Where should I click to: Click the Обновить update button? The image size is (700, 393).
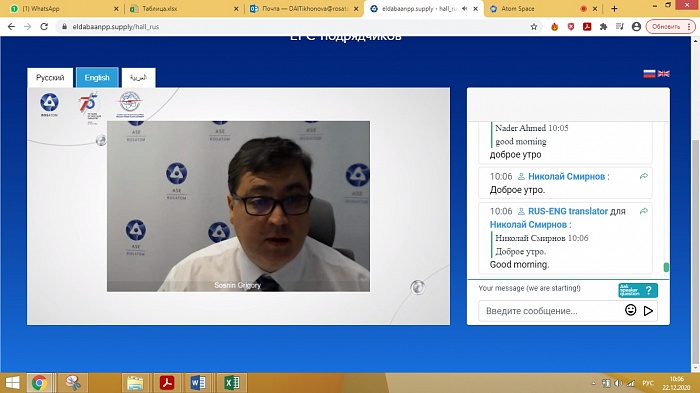[671, 27]
